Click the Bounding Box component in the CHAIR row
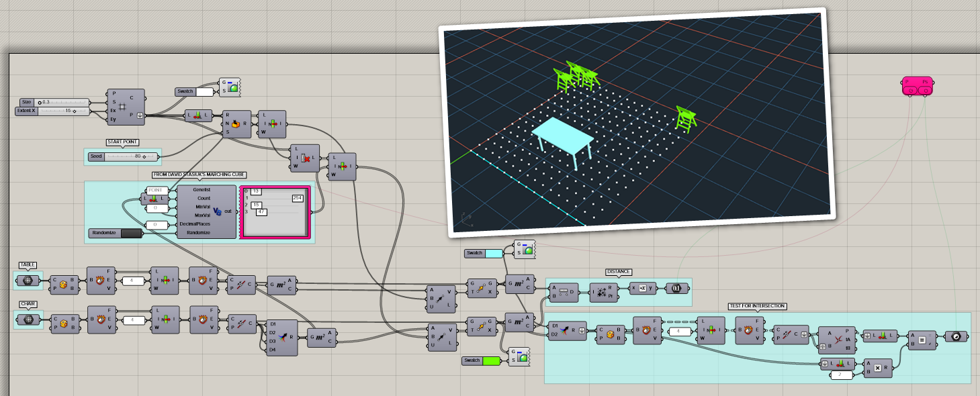 pyautogui.click(x=64, y=324)
